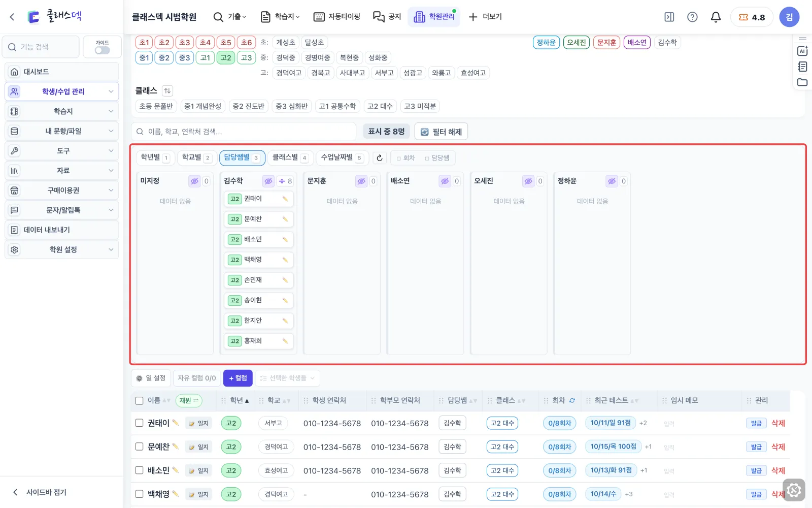
Task: Toggle visibility of 배소연 column
Action: pos(445,181)
